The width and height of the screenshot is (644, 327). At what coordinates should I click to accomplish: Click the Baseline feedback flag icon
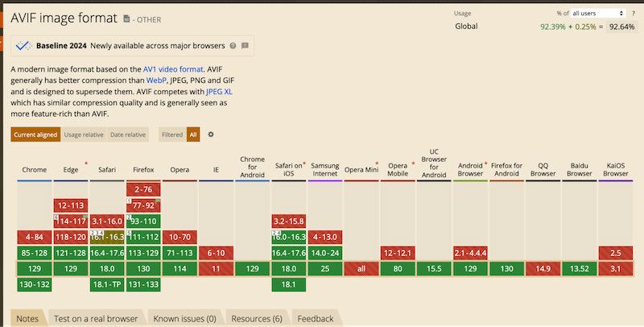245,46
